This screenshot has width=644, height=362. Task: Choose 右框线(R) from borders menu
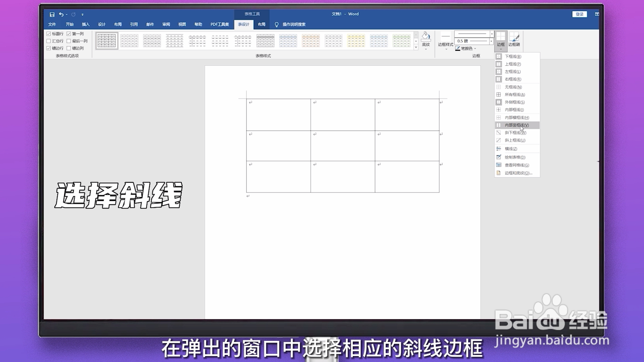[517, 79]
